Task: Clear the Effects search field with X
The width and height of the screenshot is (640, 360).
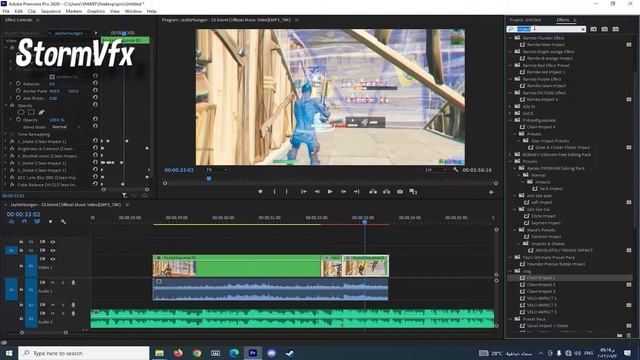Action: point(583,29)
